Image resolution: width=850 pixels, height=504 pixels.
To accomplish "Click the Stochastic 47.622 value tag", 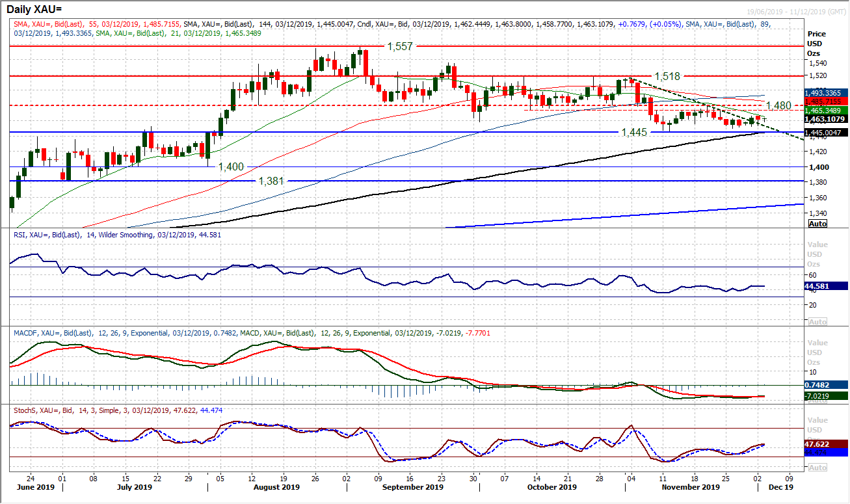I will coord(826,443).
